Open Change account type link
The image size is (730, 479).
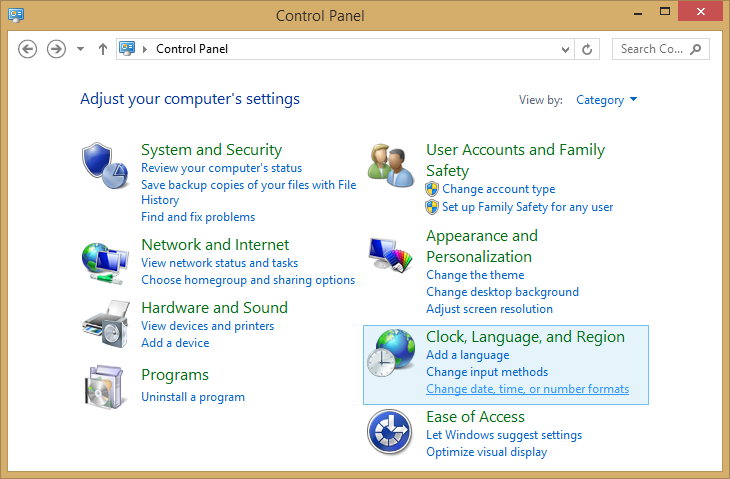498,189
